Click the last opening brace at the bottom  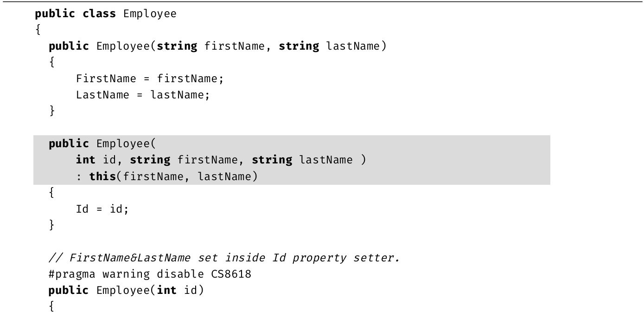tap(51, 306)
